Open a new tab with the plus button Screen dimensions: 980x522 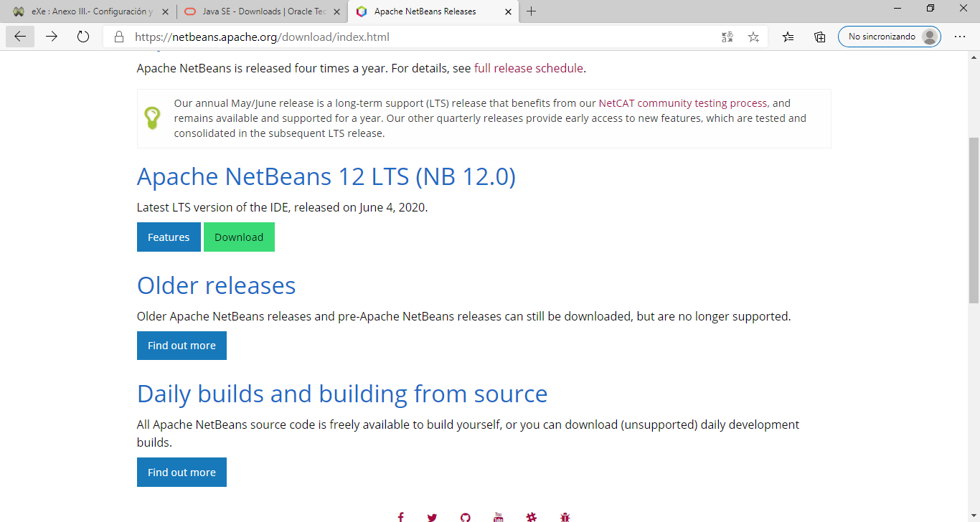click(532, 11)
